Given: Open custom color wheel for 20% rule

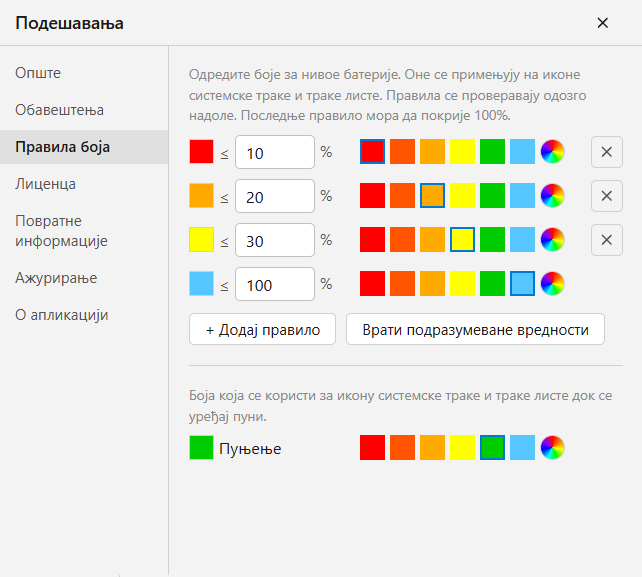Looking at the screenshot, I should (x=552, y=195).
